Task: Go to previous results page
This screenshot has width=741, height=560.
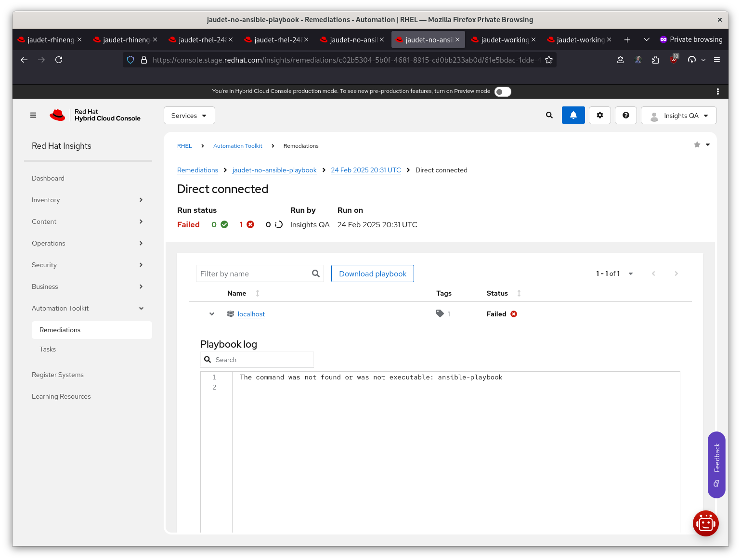Action: click(x=653, y=273)
